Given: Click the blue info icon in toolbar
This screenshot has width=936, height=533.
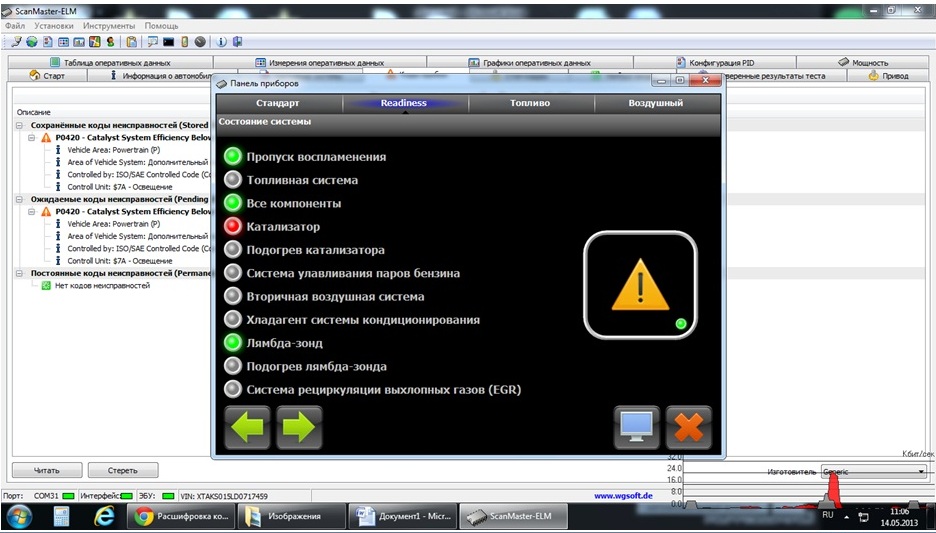Looking at the screenshot, I should 221,42.
